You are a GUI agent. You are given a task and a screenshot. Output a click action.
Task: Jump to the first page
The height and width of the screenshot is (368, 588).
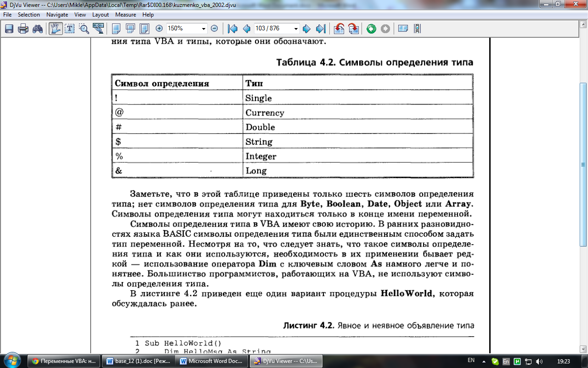(x=233, y=29)
